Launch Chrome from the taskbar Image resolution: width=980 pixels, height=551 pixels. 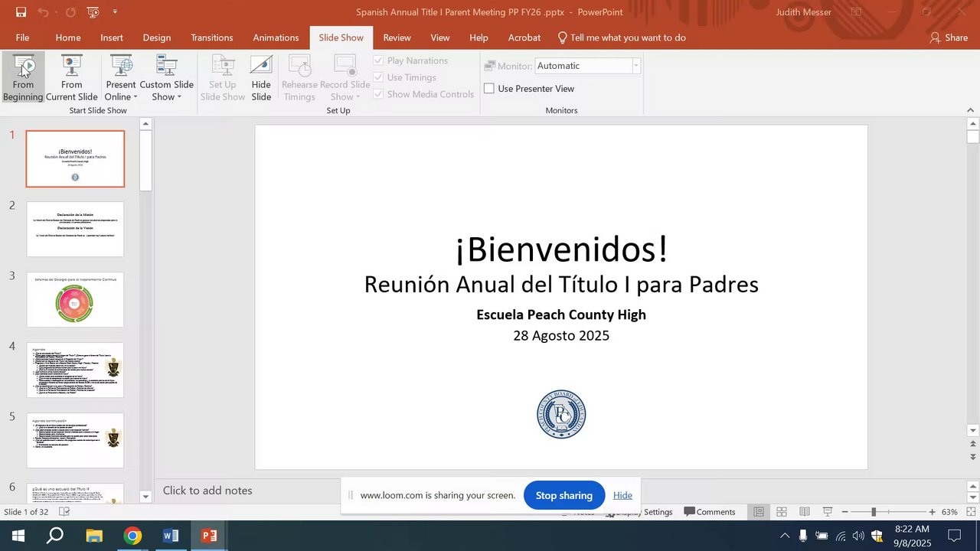132,536
